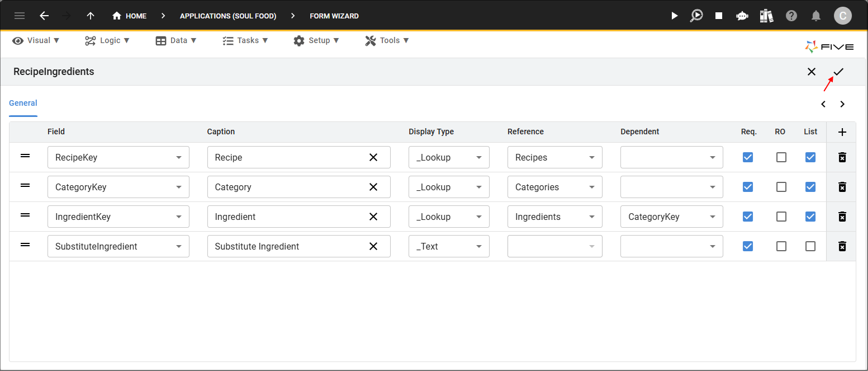Change the _Text display type dropdown
The image size is (868, 371).
[449, 246]
